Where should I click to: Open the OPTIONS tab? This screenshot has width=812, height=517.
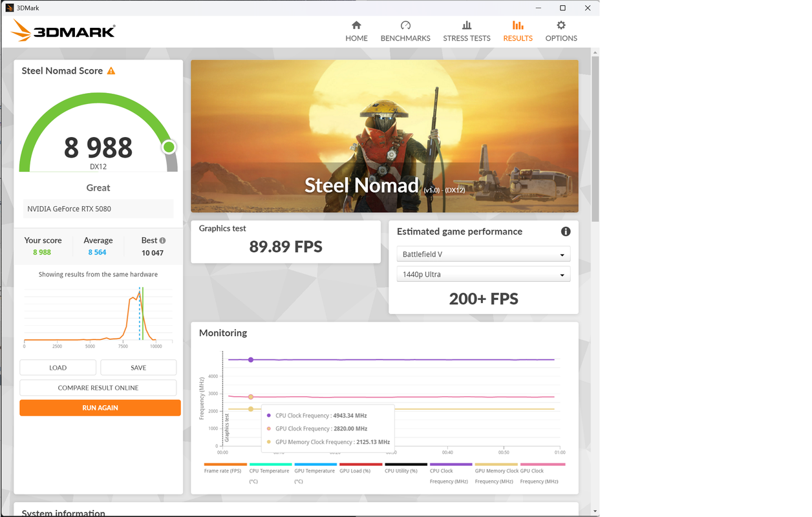(x=561, y=31)
